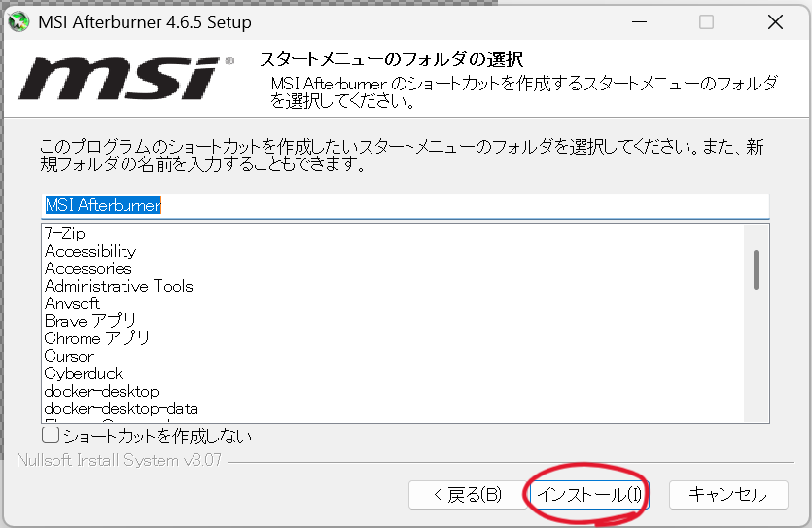
Task: Pick the docker-desktop folder
Action: [x=101, y=391]
